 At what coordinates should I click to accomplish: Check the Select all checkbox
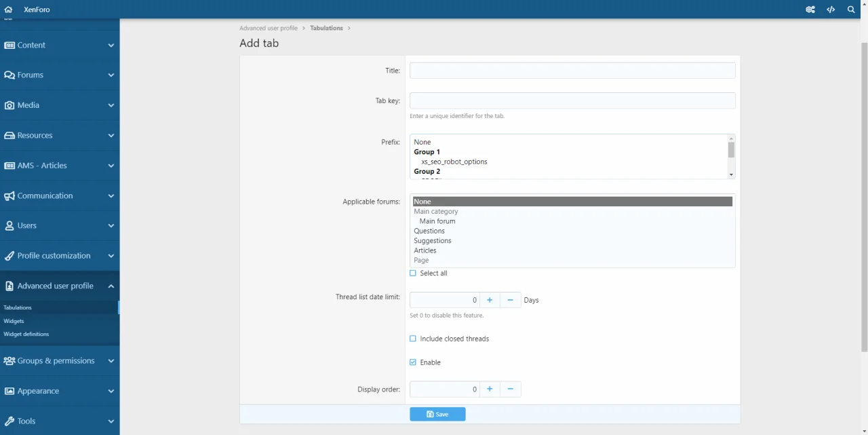pos(413,273)
